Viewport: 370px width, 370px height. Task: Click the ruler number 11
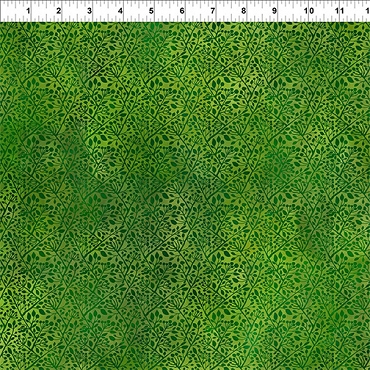[339, 11]
